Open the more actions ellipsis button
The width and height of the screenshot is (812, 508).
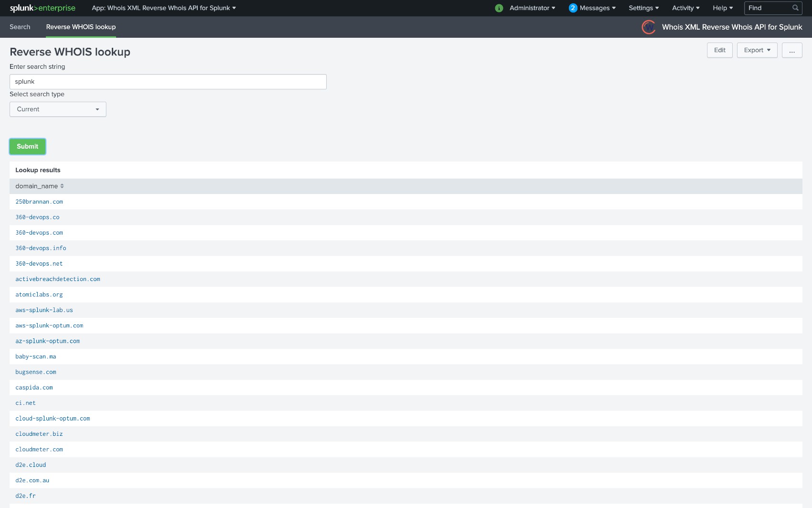[x=792, y=50]
